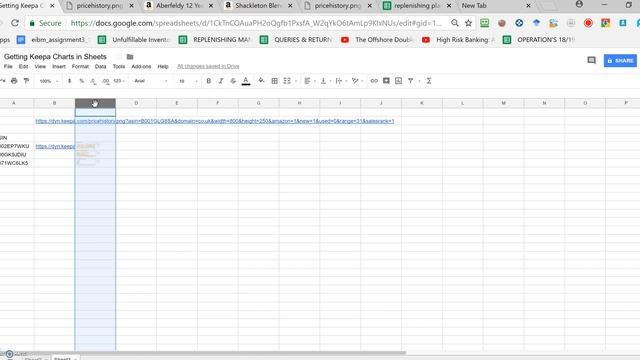
Task: Toggle italic formatting
Action: click(221, 81)
